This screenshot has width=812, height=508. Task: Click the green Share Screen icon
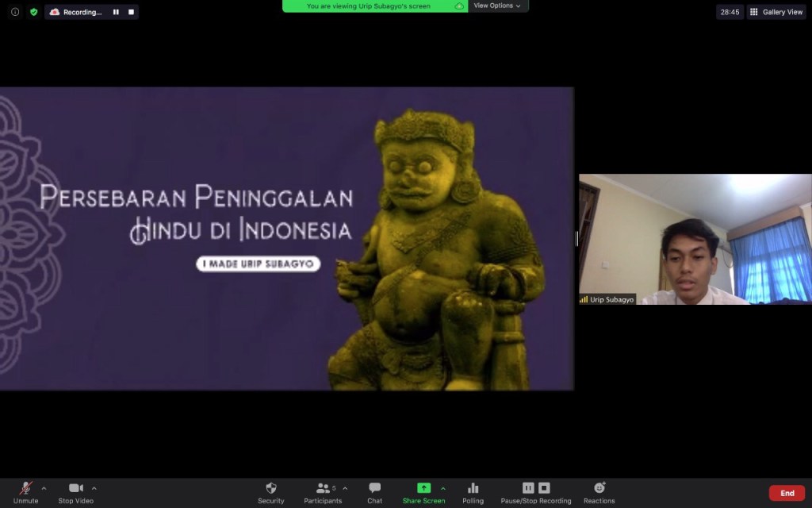click(x=423, y=488)
